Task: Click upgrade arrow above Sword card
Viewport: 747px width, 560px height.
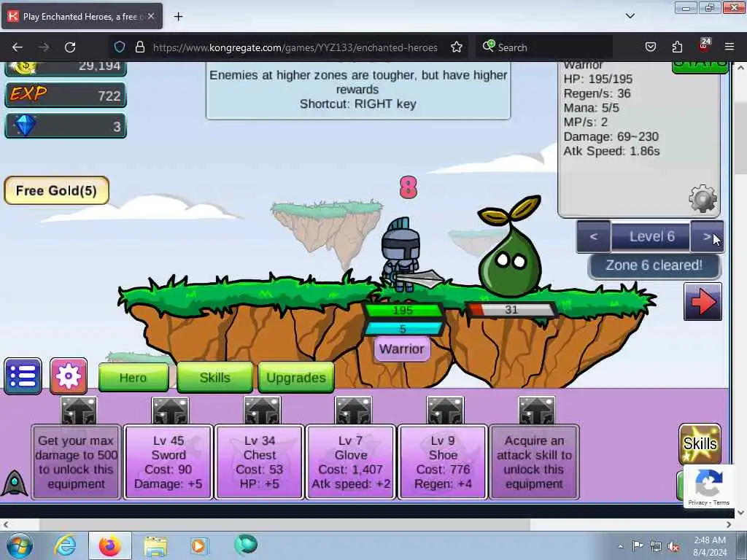Action: point(170,410)
